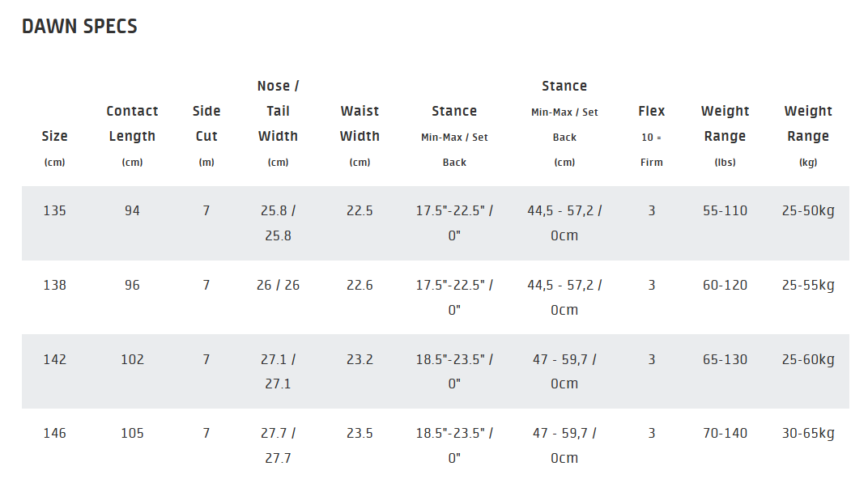Click the contact length value 105
This screenshot has width=868, height=479.
132,434
